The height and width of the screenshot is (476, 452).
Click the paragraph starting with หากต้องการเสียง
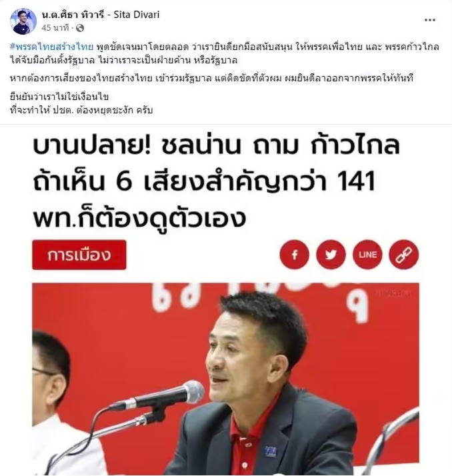[211, 78]
